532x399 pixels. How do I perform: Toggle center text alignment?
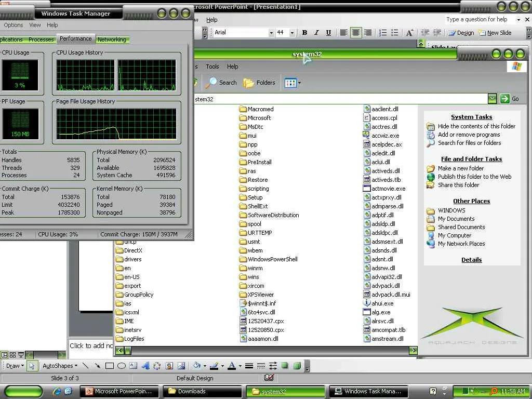(x=356, y=33)
